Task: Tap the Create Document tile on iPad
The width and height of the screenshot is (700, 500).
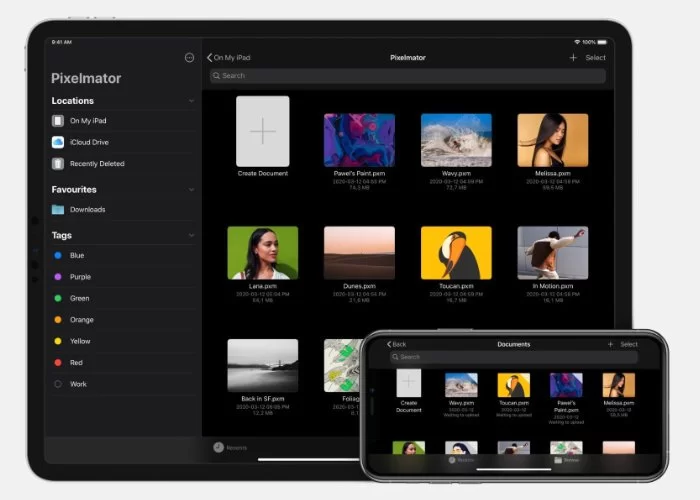Action: pyautogui.click(x=262, y=131)
